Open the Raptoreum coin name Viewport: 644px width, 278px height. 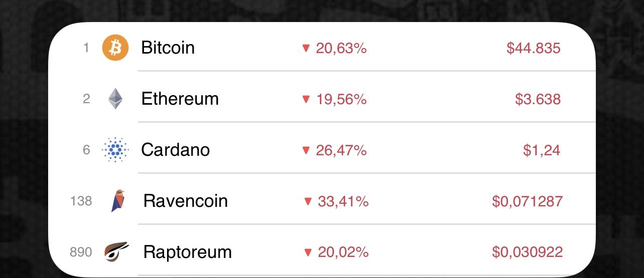click(188, 252)
